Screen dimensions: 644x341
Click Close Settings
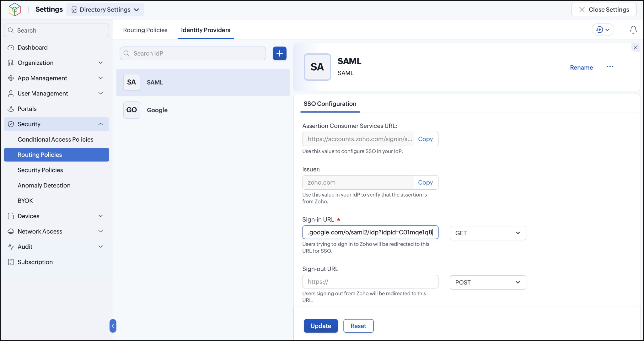[604, 10]
